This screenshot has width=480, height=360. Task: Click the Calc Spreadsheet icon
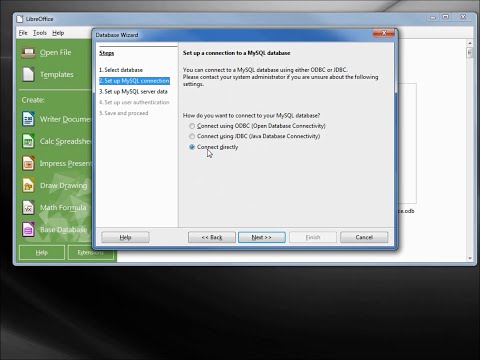[x=28, y=141]
